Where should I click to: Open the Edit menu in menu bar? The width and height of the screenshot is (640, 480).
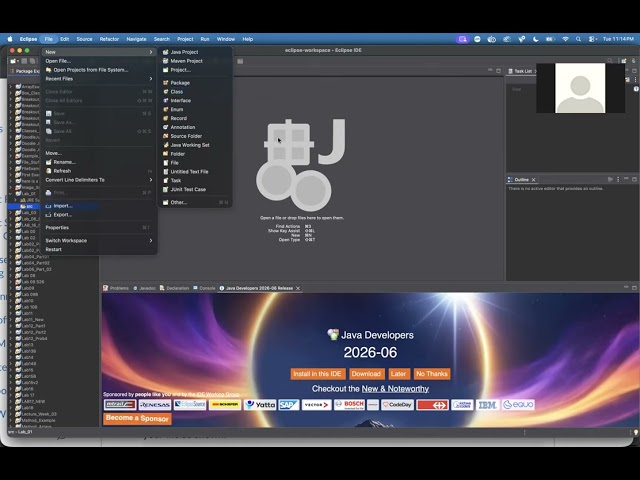[x=64, y=39]
